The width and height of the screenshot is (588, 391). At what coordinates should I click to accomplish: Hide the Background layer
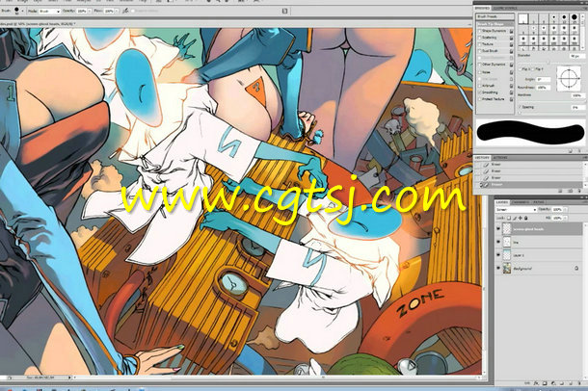tap(498, 269)
